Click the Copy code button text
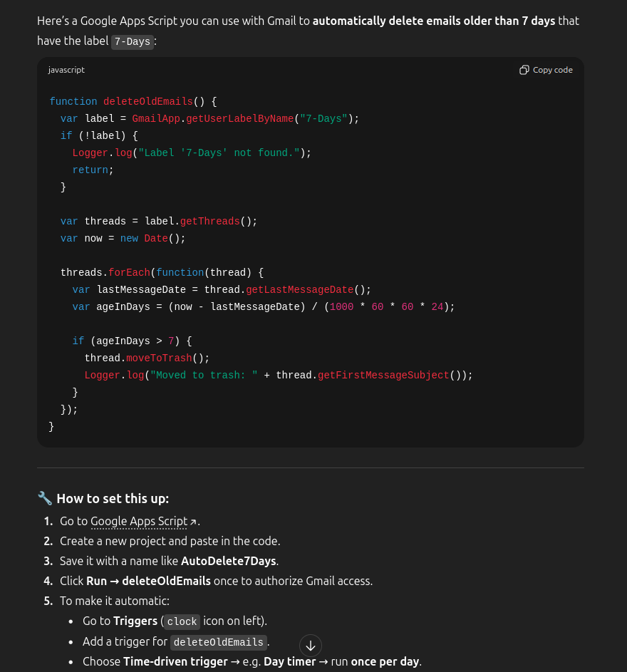The height and width of the screenshot is (672, 627). (552, 69)
